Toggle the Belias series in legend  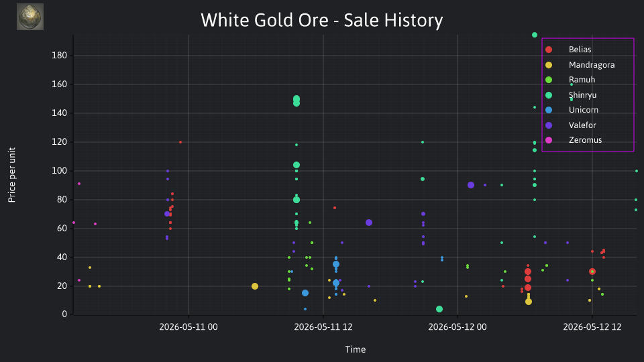coord(568,50)
